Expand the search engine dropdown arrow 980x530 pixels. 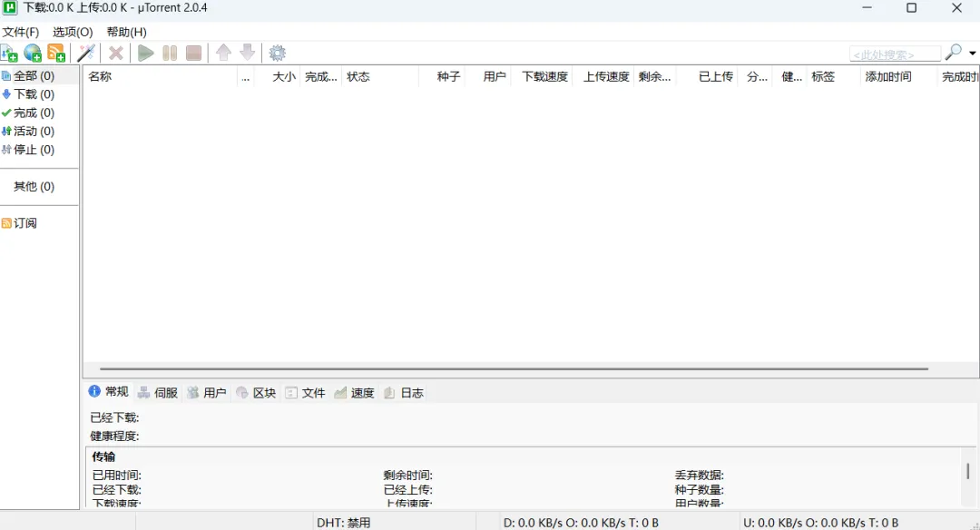[x=973, y=54]
